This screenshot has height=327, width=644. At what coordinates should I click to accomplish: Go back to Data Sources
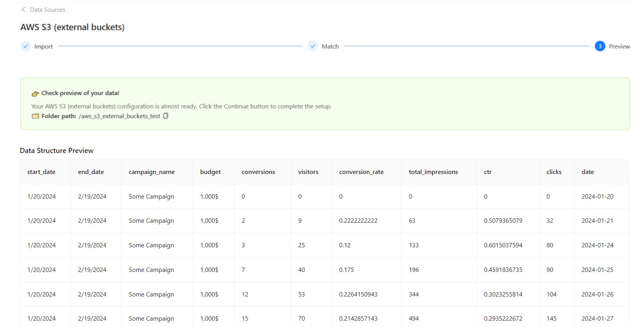(x=48, y=10)
